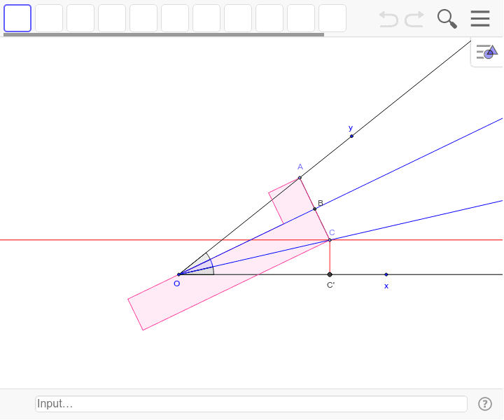
Task: Click the label text "O"
Action: tap(177, 283)
